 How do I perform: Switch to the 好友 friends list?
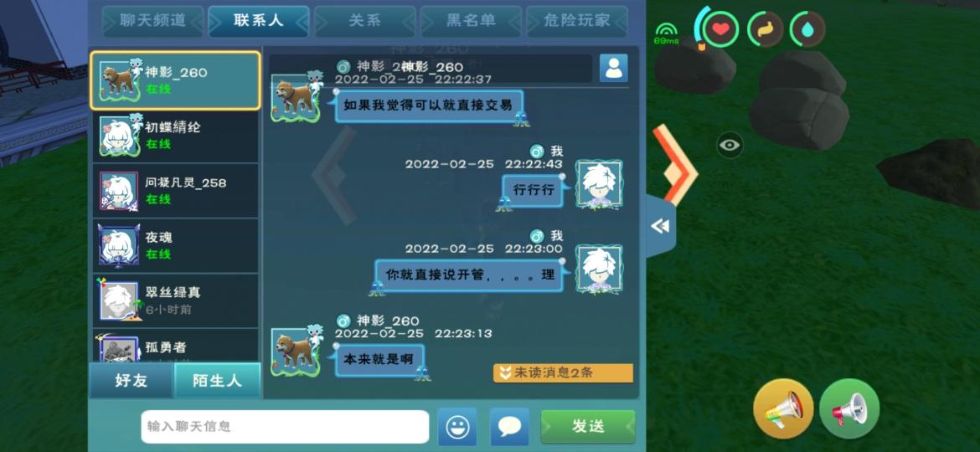point(132,380)
